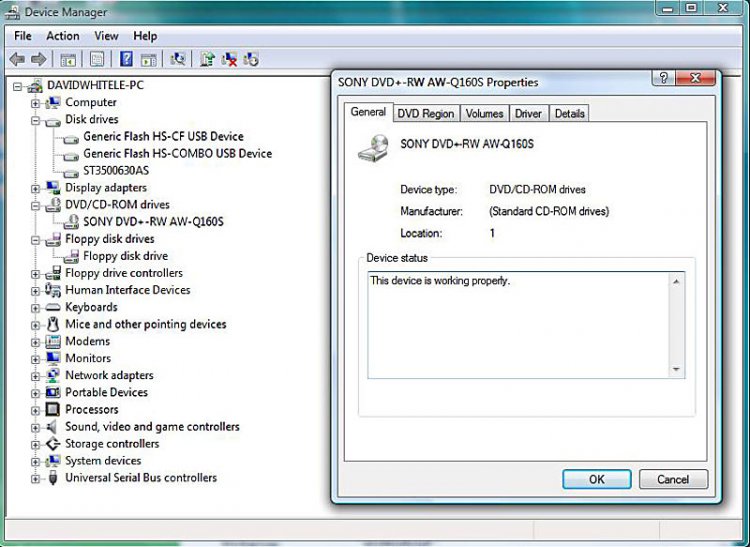The image size is (750, 547).
Task: Click the Modems category icon
Action: pyautogui.click(x=53, y=341)
